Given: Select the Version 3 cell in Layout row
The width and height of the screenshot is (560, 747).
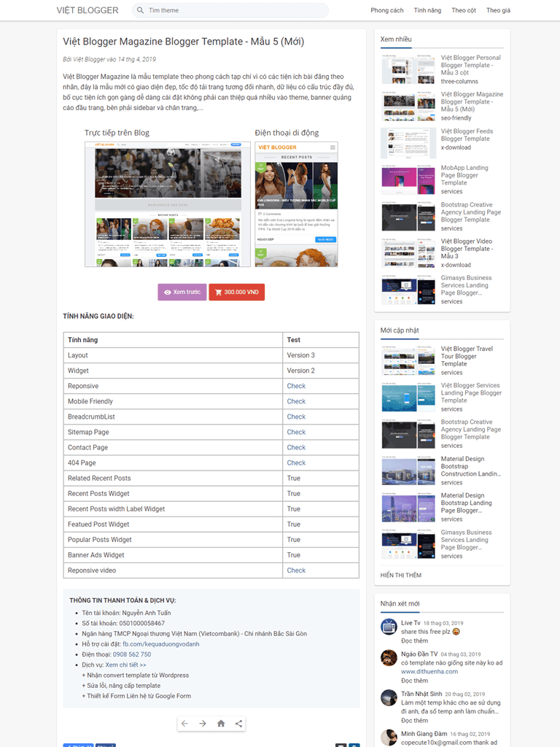Looking at the screenshot, I should tap(321, 355).
